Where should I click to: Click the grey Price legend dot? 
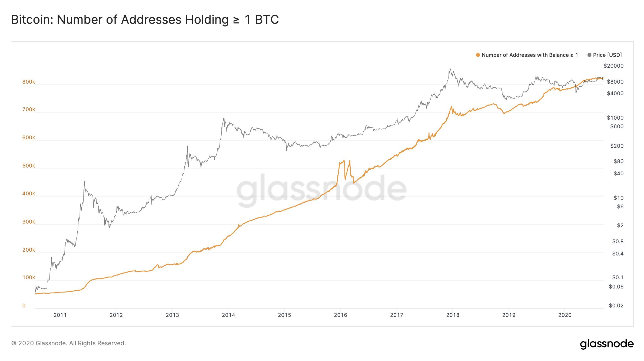(589, 55)
